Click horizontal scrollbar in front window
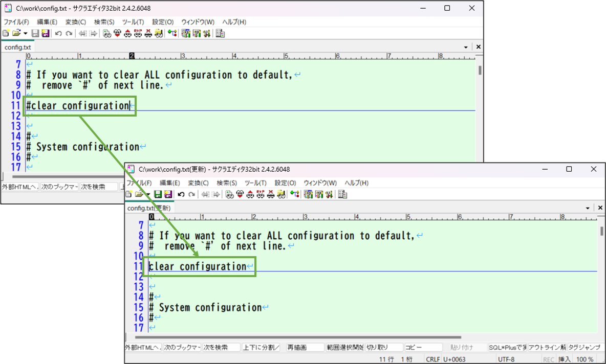 297,337
